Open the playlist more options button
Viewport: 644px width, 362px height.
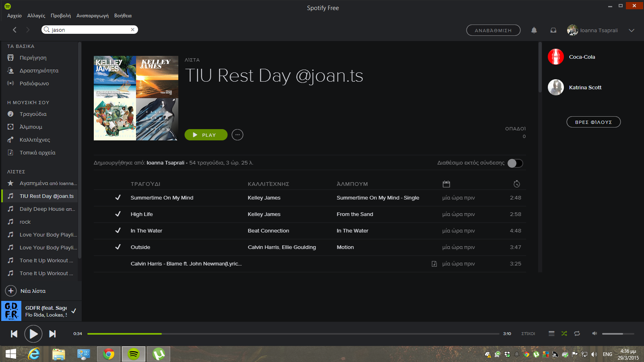pos(237,135)
